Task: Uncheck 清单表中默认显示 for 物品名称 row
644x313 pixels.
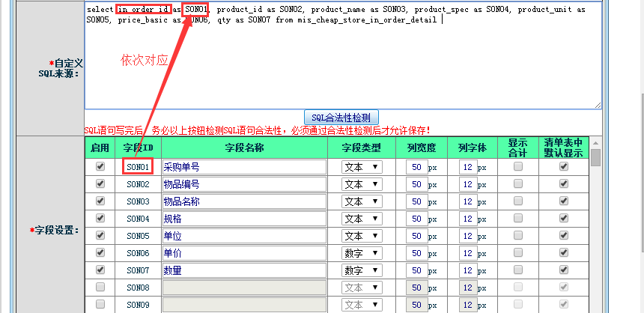Action: pos(564,201)
